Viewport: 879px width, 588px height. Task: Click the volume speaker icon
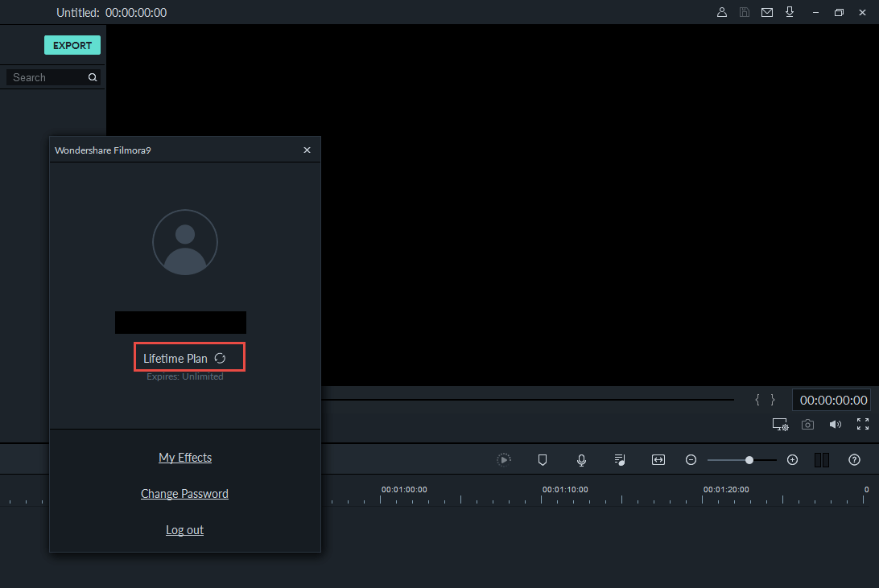pyautogui.click(x=836, y=425)
